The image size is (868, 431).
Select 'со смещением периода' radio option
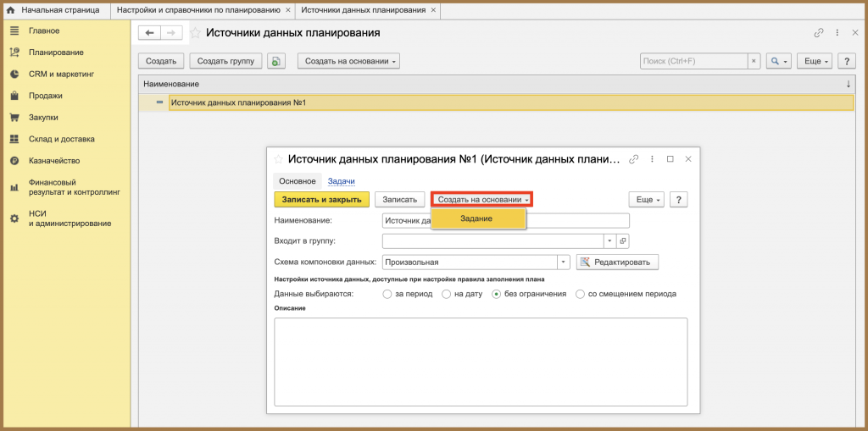click(580, 295)
